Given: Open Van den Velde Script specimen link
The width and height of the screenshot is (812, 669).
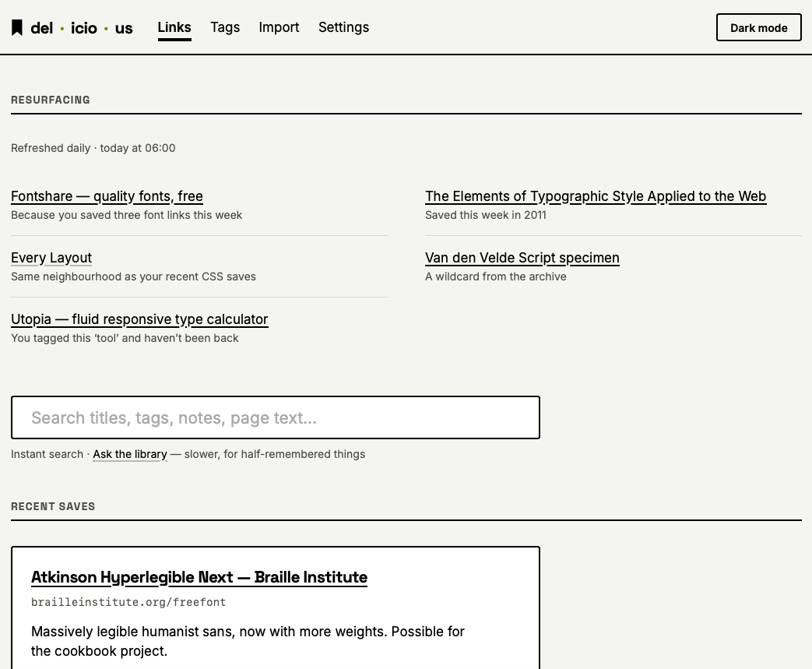Looking at the screenshot, I should pos(522,258).
